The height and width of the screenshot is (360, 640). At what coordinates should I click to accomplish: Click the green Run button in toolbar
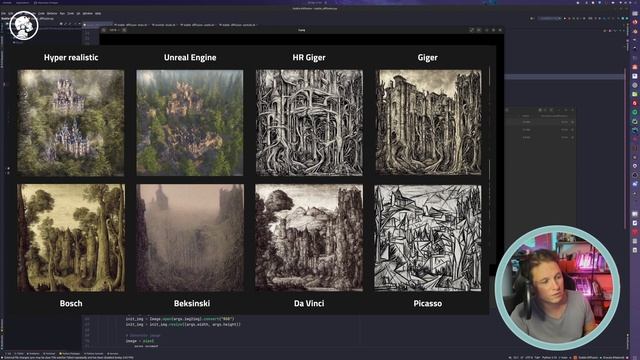565,18
